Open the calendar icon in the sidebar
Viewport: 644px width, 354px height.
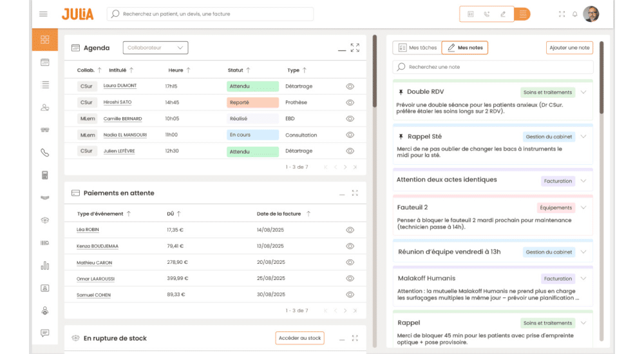(44, 62)
